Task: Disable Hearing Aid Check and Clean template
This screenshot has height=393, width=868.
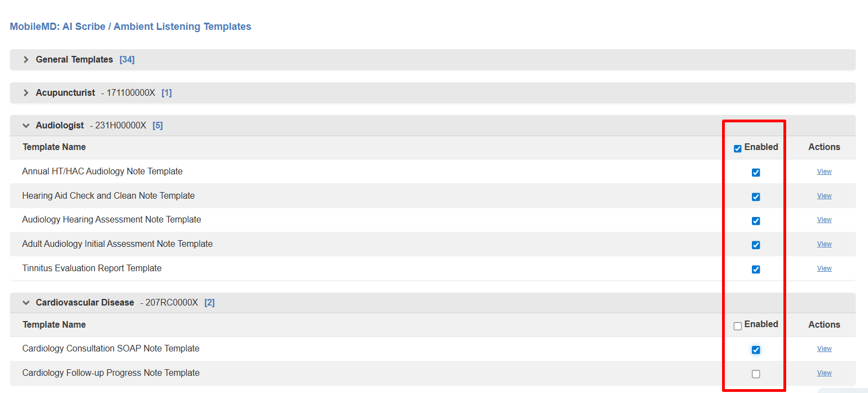Action: tap(756, 197)
